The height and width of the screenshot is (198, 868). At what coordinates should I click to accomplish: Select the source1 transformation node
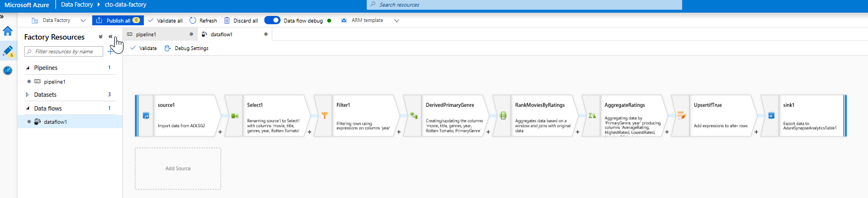point(178,116)
